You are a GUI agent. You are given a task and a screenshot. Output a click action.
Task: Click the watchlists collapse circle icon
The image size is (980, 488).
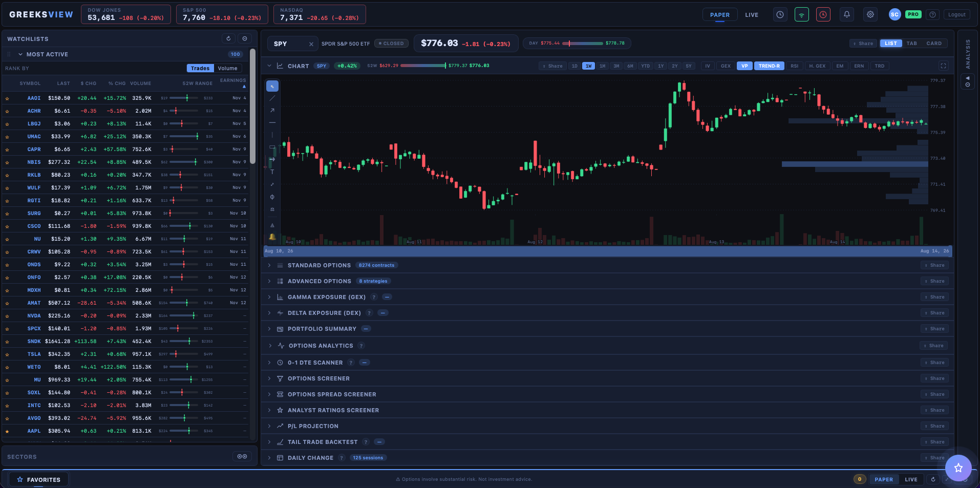pyautogui.click(x=245, y=38)
